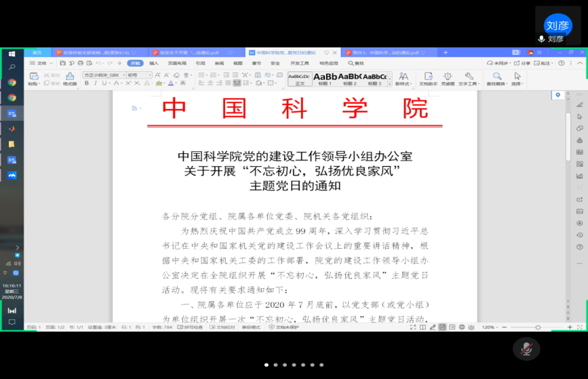Click the 粘贴 paste icon
The image size is (588, 379).
(x=33, y=78)
